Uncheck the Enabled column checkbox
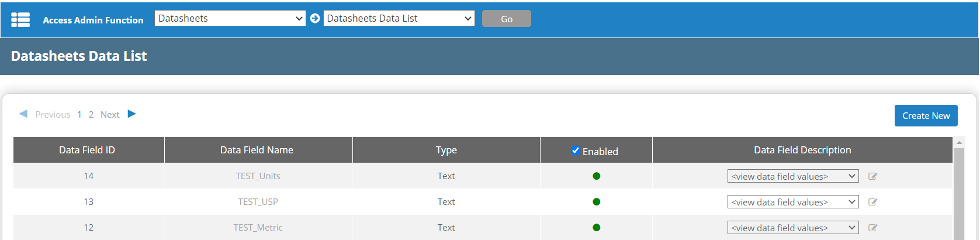 [x=576, y=151]
